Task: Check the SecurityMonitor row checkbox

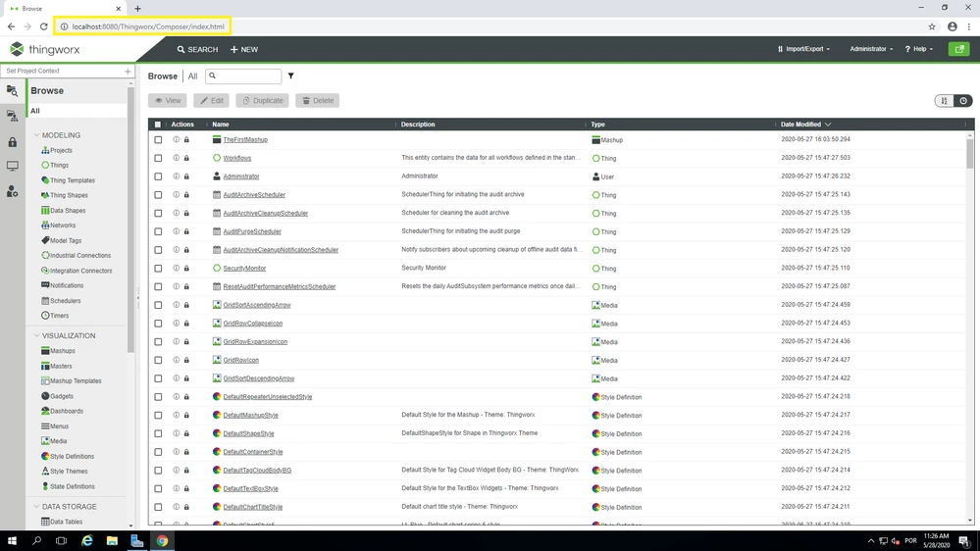Action: [x=158, y=268]
